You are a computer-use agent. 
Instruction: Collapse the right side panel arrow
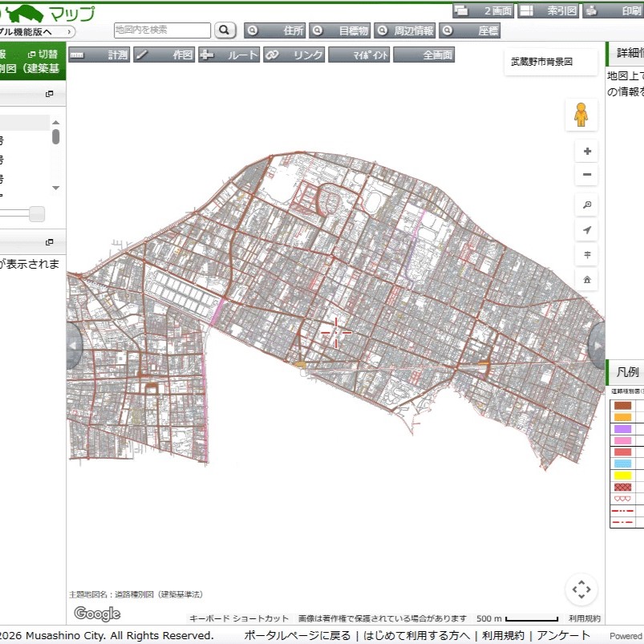[597, 346]
